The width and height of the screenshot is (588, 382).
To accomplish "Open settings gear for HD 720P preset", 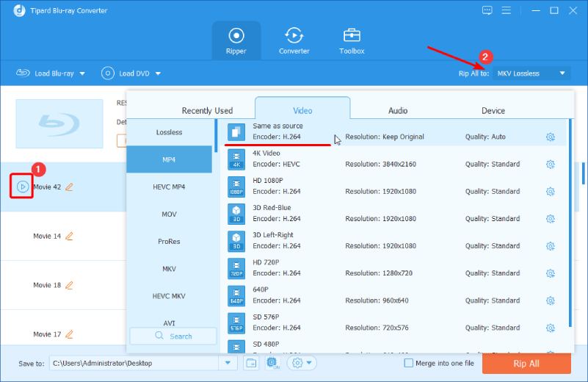I will 550,273.
